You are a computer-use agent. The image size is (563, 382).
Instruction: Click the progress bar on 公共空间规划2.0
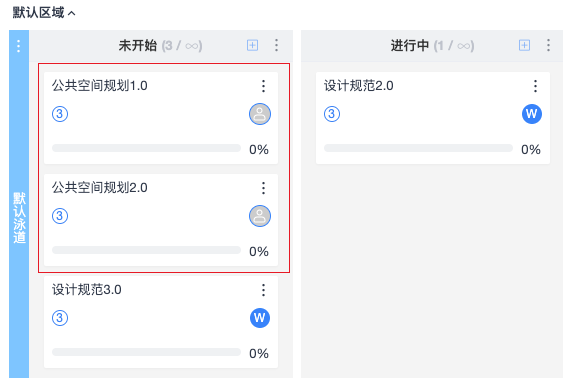coord(146,250)
